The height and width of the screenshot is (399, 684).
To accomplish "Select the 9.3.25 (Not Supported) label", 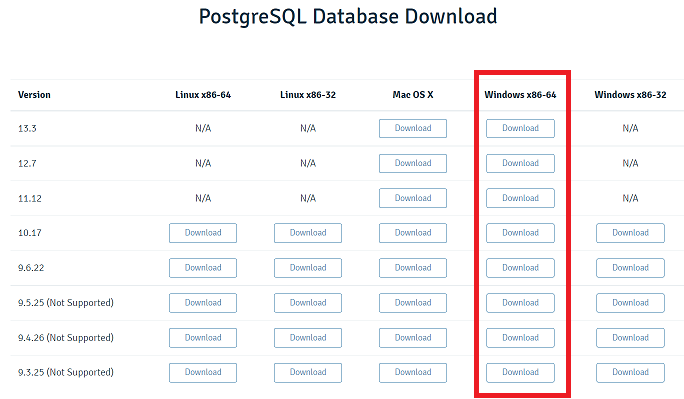I will 65,372.
